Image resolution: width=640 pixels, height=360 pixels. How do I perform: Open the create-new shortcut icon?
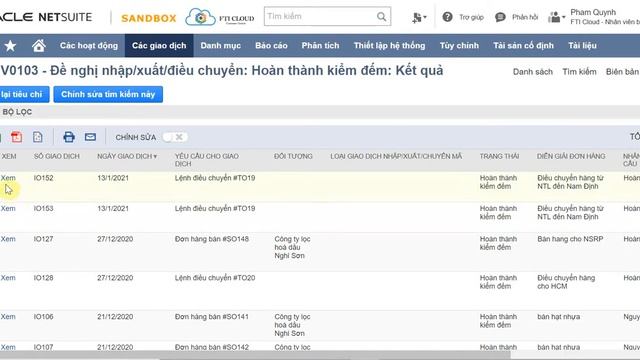coord(419,17)
